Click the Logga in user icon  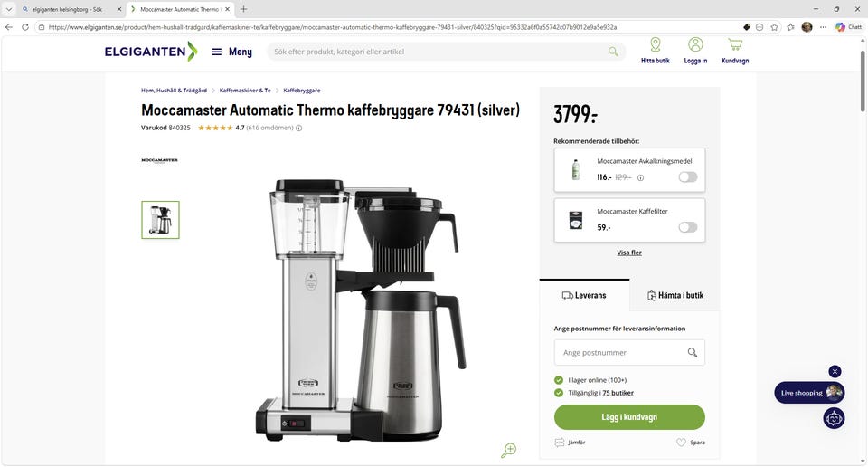(695, 45)
